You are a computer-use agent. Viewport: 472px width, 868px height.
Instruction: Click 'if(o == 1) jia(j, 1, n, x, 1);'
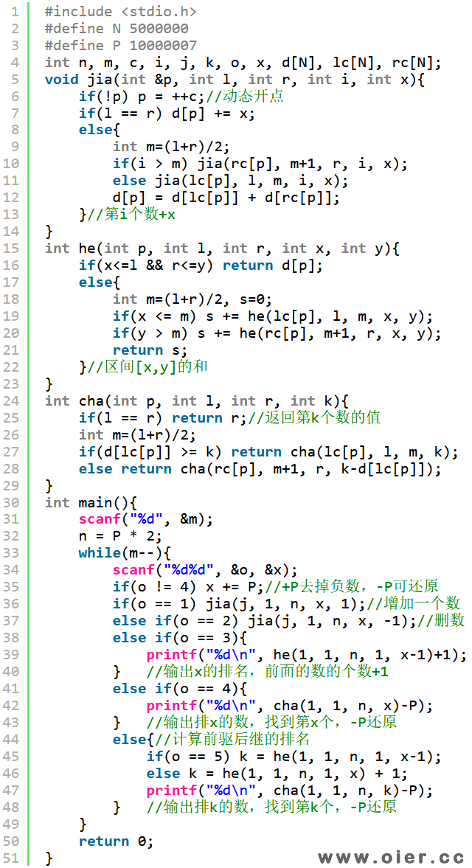click(239, 605)
